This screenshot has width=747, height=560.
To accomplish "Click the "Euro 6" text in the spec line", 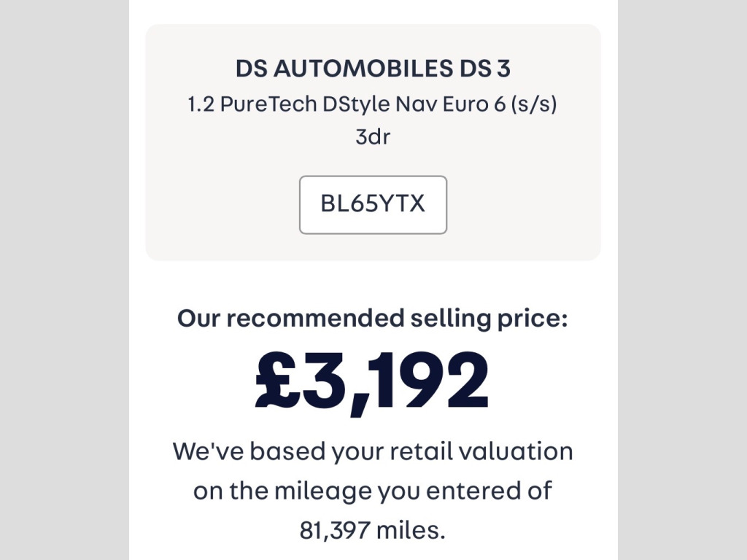I will pyautogui.click(x=461, y=104).
